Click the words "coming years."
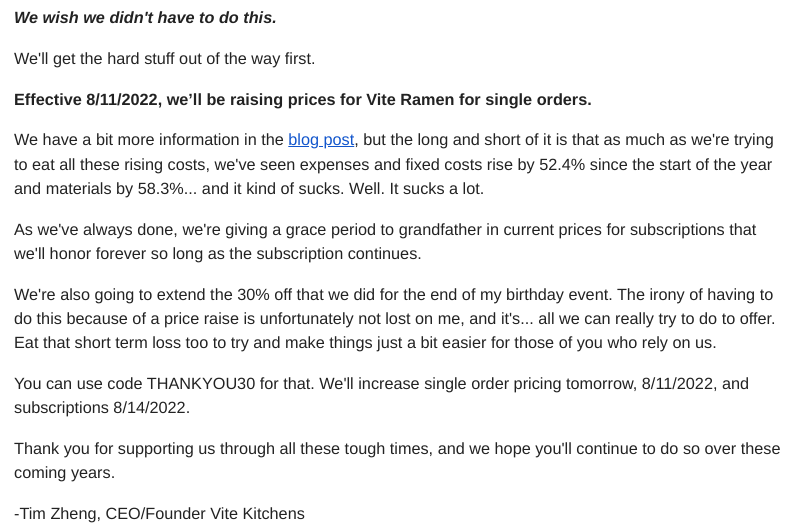This screenshot has height=532, width=793. coord(64,472)
